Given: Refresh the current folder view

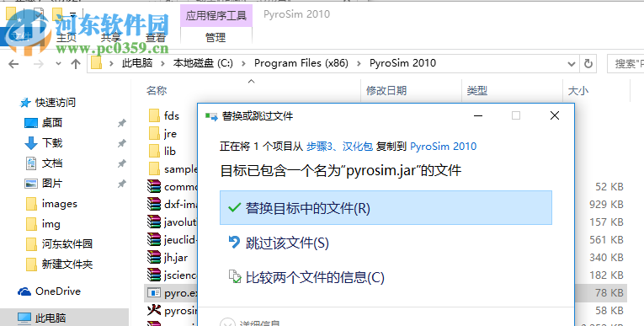Looking at the screenshot, I should pyautogui.click(x=588, y=64).
